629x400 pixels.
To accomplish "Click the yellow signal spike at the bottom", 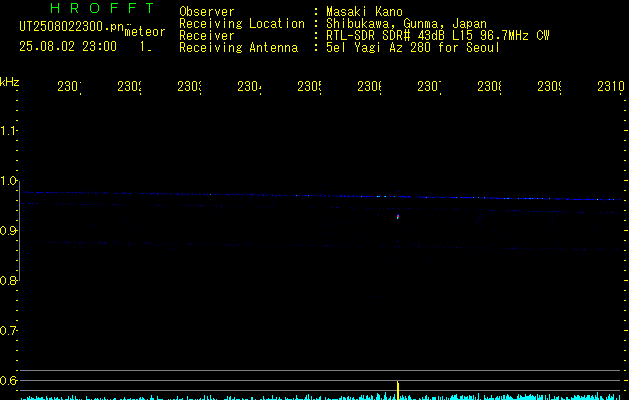I will (x=398, y=390).
